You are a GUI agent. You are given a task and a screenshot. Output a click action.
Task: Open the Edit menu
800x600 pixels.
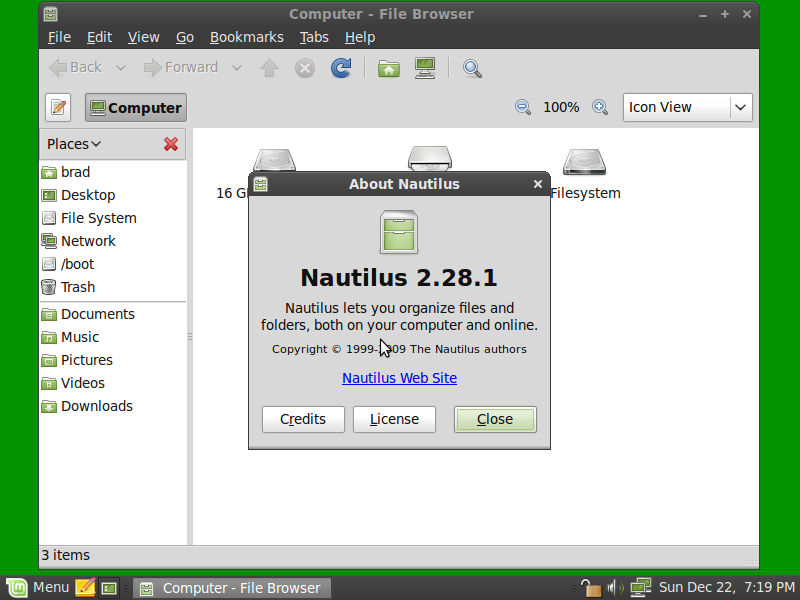coord(99,37)
